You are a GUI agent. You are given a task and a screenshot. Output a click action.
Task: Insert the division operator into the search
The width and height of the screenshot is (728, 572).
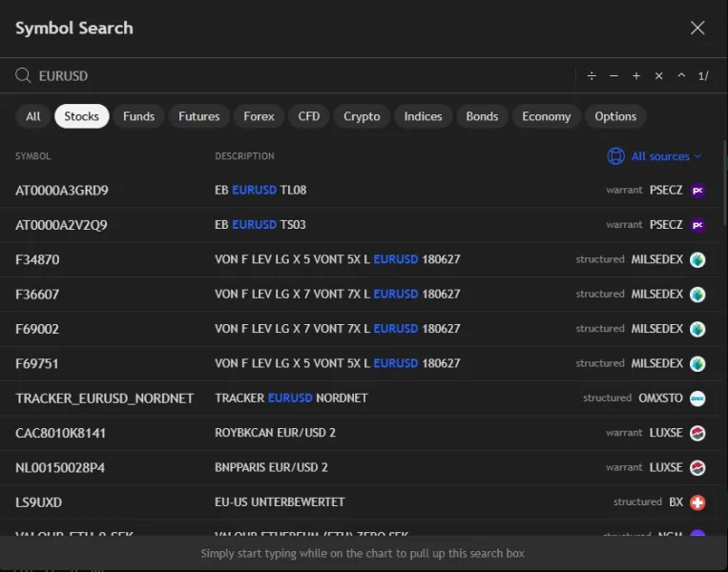[592, 76]
